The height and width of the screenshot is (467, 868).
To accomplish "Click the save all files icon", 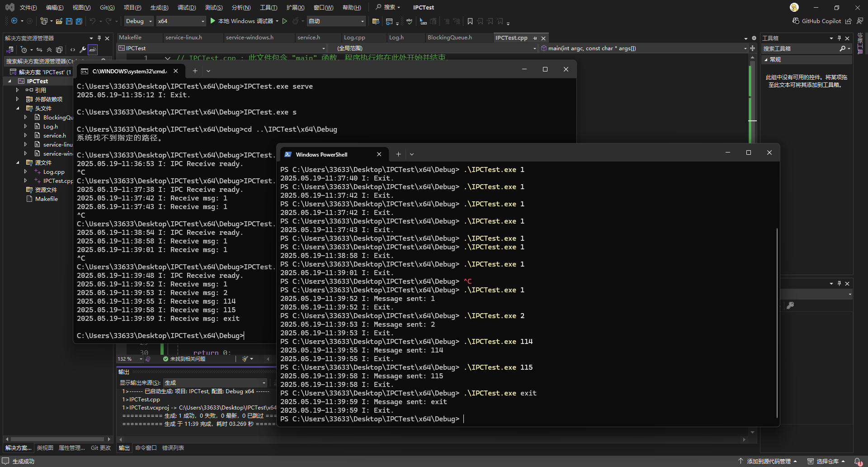I will pos(79,21).
